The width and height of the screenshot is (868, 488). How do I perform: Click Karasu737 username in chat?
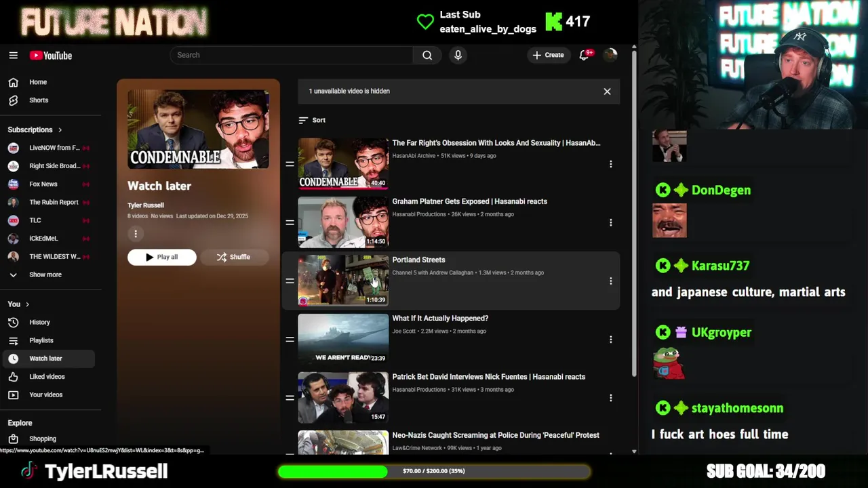(x=720, y=266)
